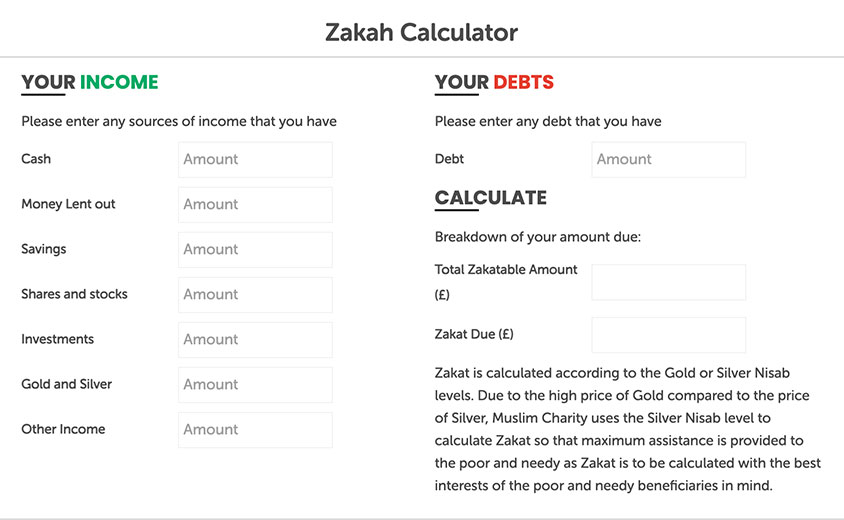
Task: Click the Gold and Silver amount field
Action: [x=255, y=384]
